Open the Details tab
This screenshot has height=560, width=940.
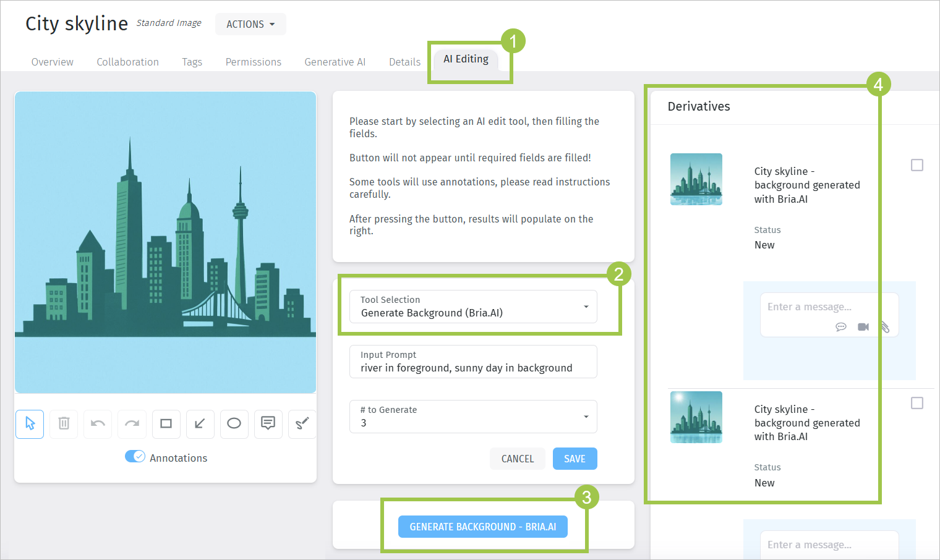pyautogui.click(x=404, y=62)
